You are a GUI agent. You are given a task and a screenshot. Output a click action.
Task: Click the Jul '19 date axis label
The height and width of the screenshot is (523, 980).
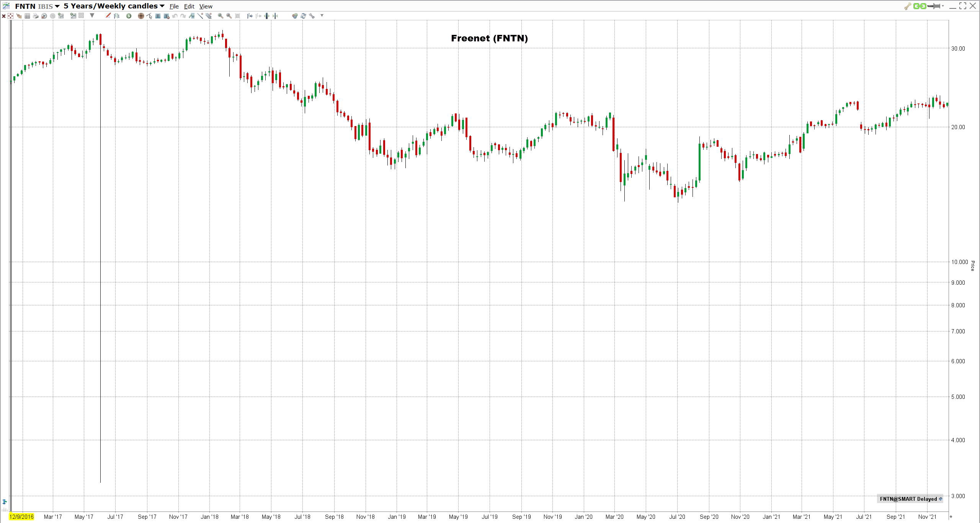(x=489, y=517)
